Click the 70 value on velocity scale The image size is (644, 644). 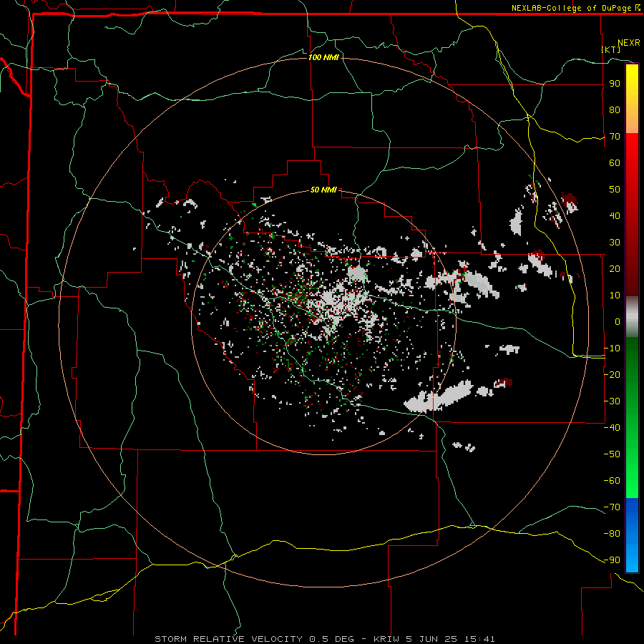(x=615, y=137)
